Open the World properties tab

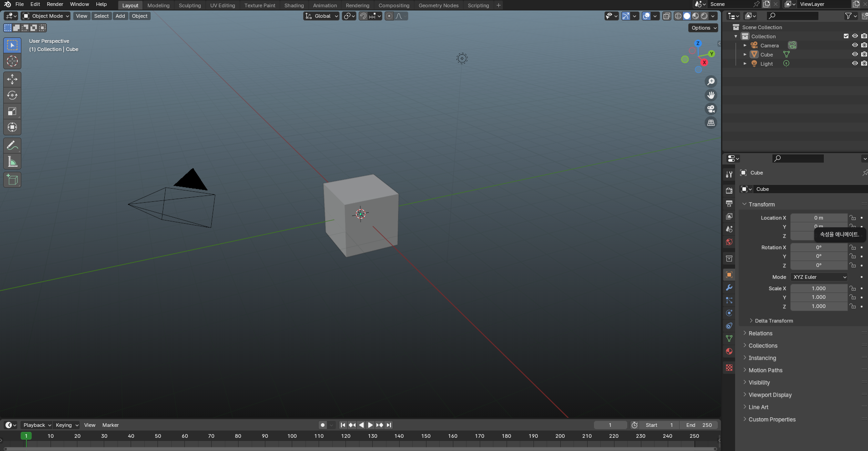729,241
